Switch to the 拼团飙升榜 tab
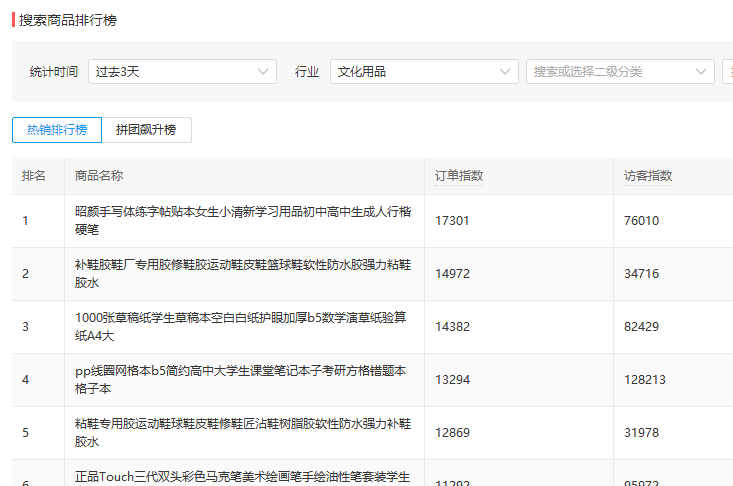Viewport: 733px width, 486px height. click(x=146, y=130)
